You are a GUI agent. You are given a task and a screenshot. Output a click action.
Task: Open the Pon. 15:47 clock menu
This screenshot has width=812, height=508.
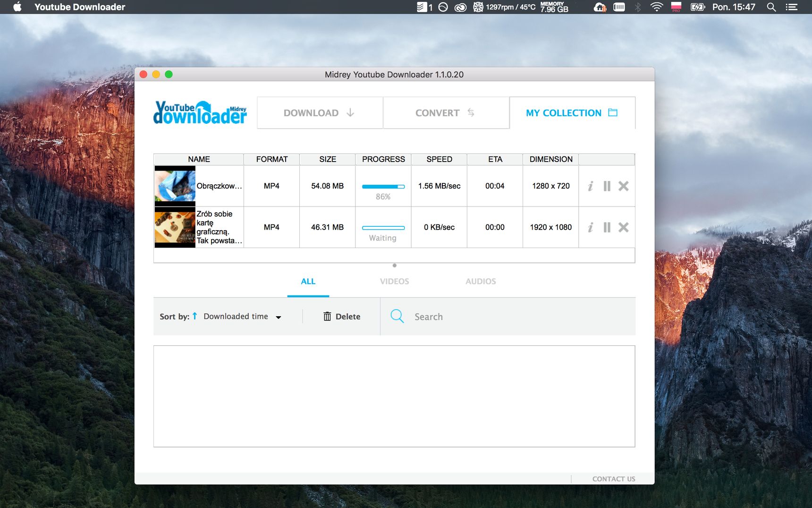(x=734, y=7)
